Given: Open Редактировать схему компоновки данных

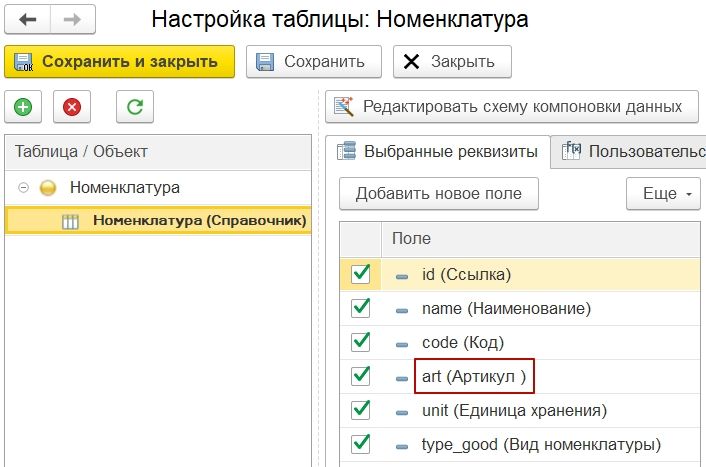Looking at the screenshot, I should tap(512, 107).
